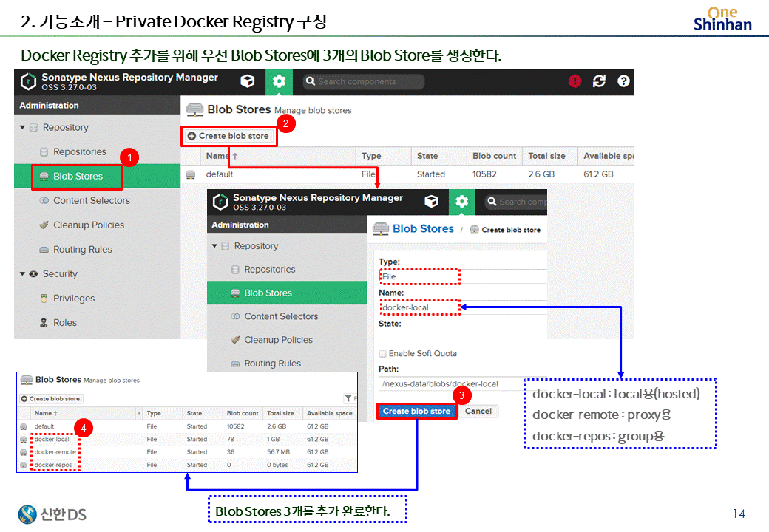The height and width of the screenshot is (532, 769).
Task: Click the Search components field in the top header
Action: 363,81
